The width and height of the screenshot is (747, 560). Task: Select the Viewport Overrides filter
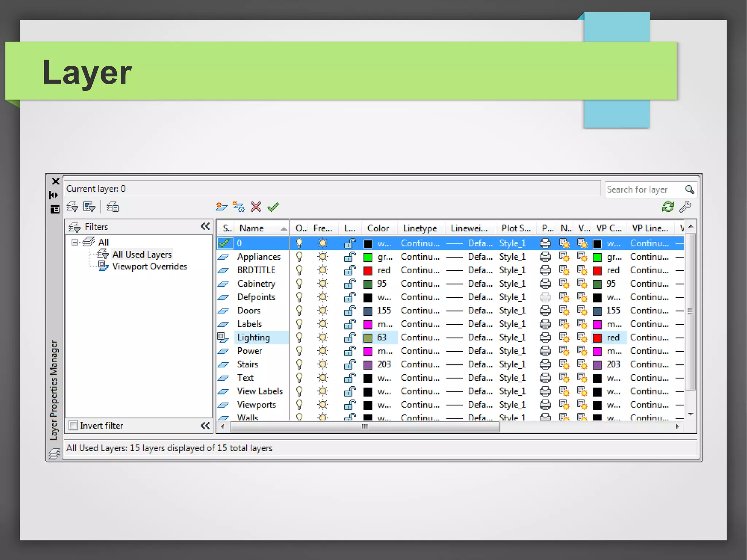pos(149,267)
